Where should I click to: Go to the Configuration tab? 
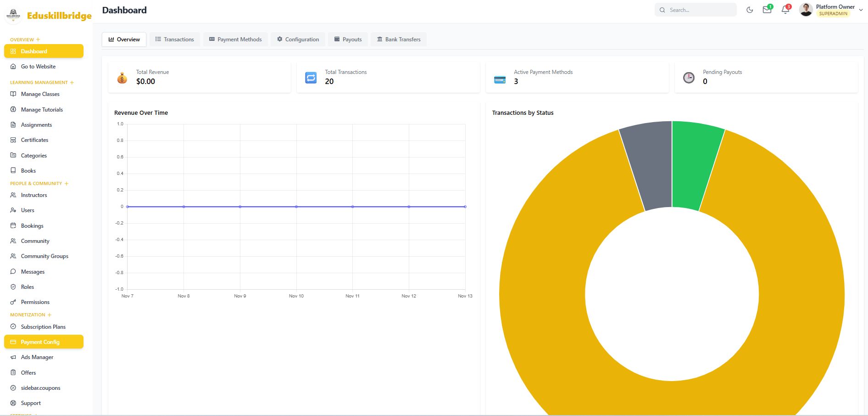[297, 39]
